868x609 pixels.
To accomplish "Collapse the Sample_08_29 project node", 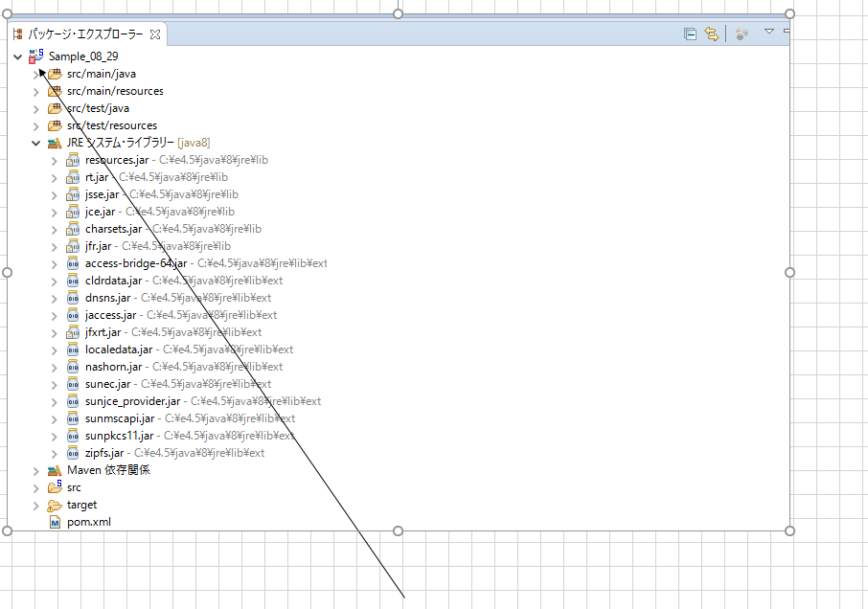I will tap(16, 56).
